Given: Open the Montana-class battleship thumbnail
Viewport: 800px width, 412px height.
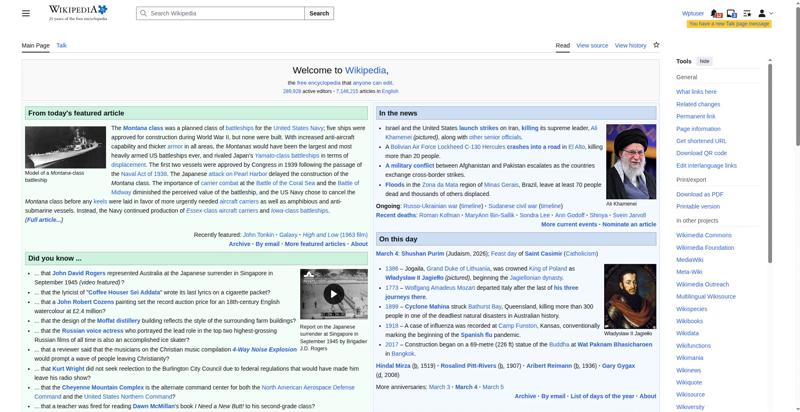Looking at the screenshot, I should point(65,146).
